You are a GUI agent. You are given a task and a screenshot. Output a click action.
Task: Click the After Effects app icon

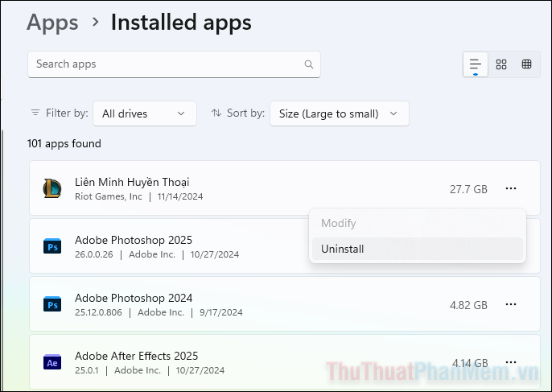(52, 362)
